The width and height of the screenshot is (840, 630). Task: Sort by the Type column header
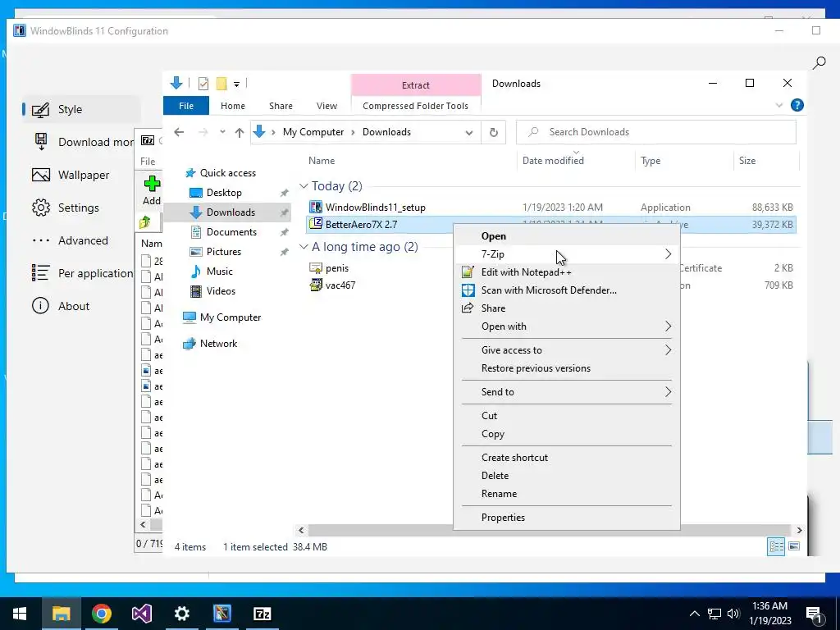tap(651, 161)
